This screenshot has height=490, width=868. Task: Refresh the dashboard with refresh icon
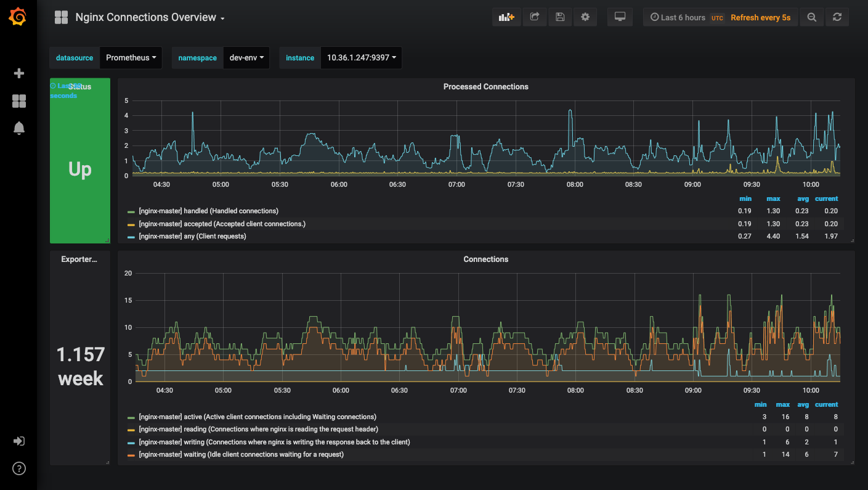(x=837, y=17)
